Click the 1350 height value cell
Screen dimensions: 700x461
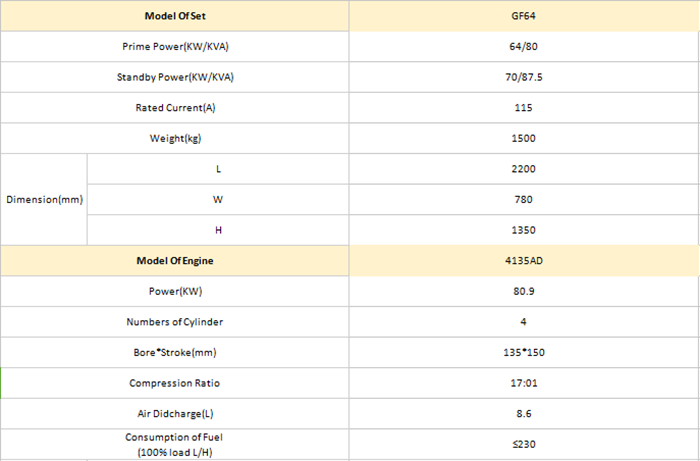[x=524, y=230]
